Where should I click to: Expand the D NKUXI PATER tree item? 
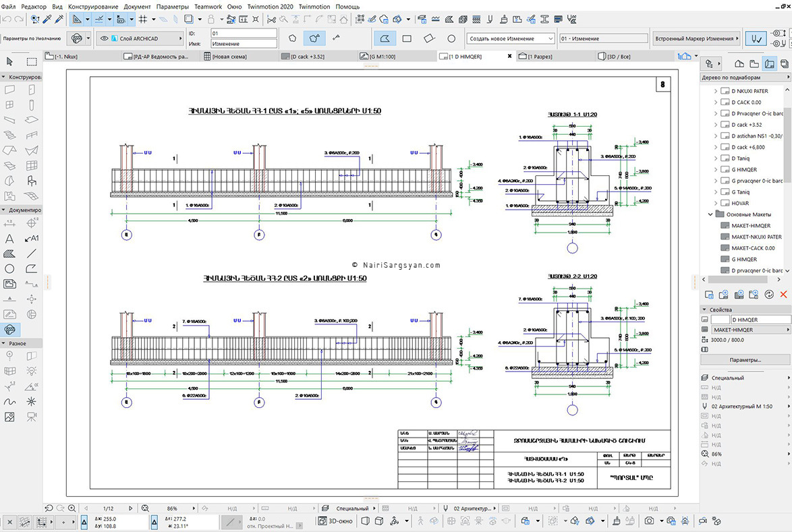(716, 91)
